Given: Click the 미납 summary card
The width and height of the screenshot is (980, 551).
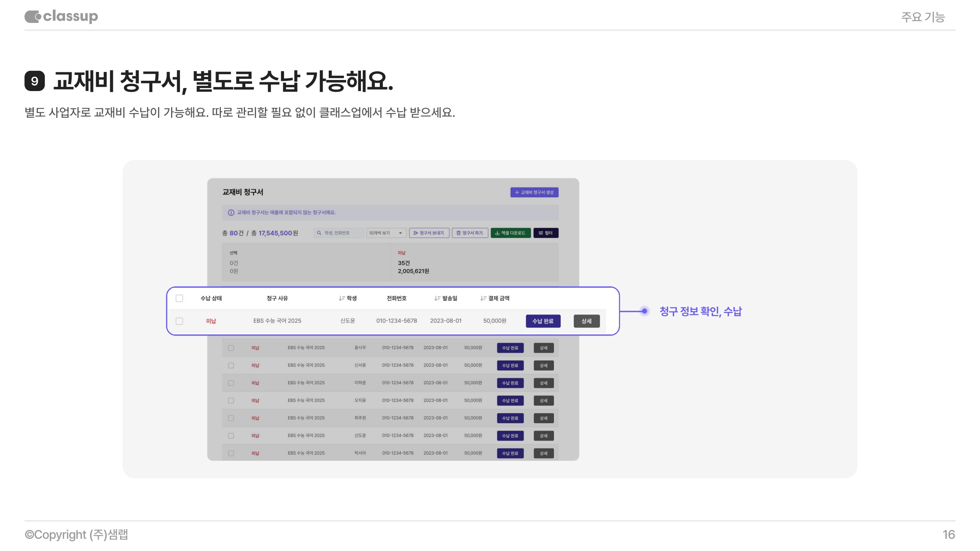Looking at the screenshot, I should tap(474, 262).
